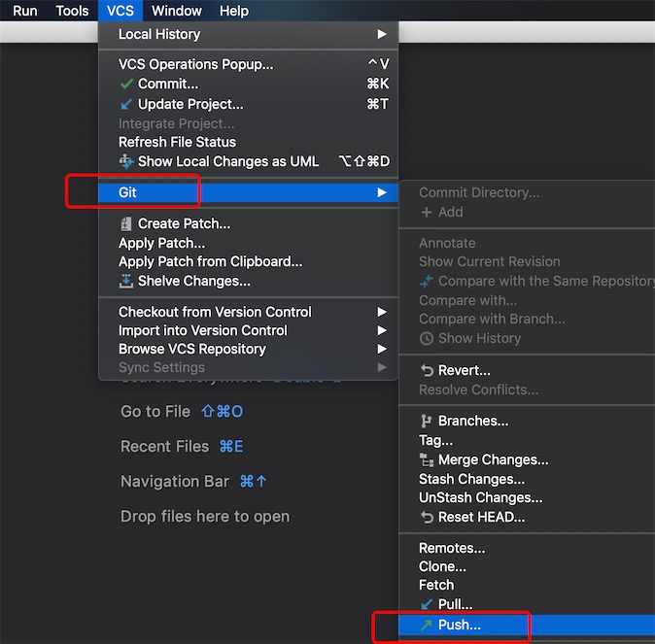Click the blue Pull arrow icon

coord(426,604)
